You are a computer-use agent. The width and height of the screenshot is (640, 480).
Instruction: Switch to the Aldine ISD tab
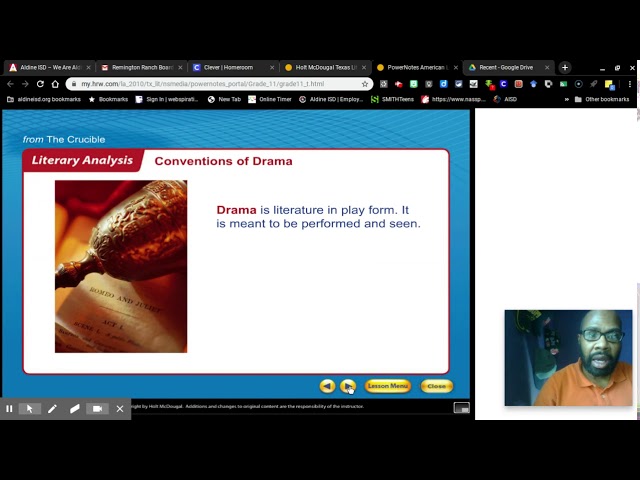point(49,67)
